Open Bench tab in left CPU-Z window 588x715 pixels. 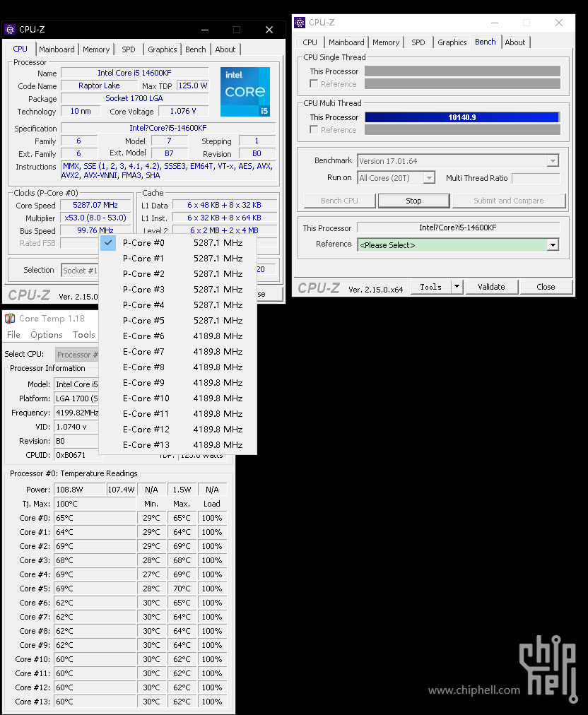coord(196,49)
